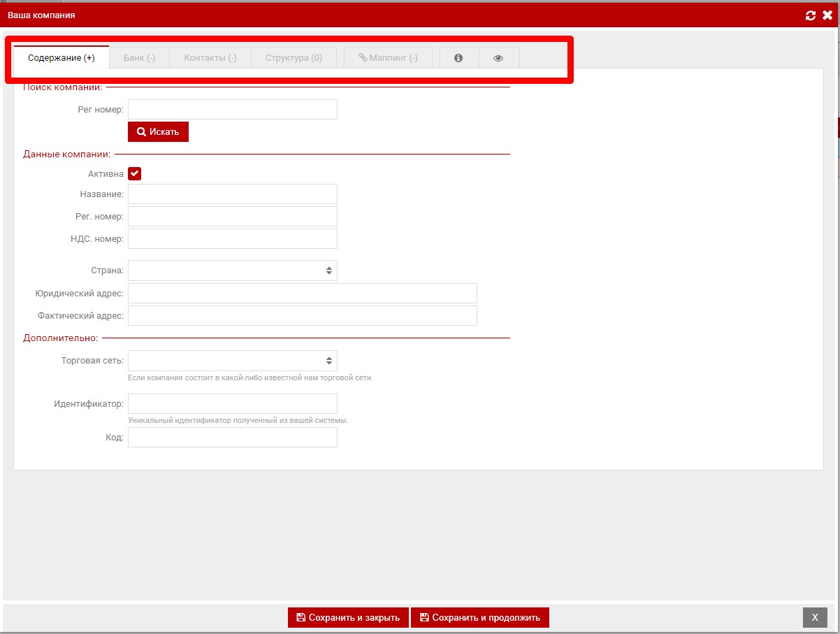This screenshot has width=840, height=634.
Task: Focus the Идентификатор input field
Action: (x=232, y=404)
